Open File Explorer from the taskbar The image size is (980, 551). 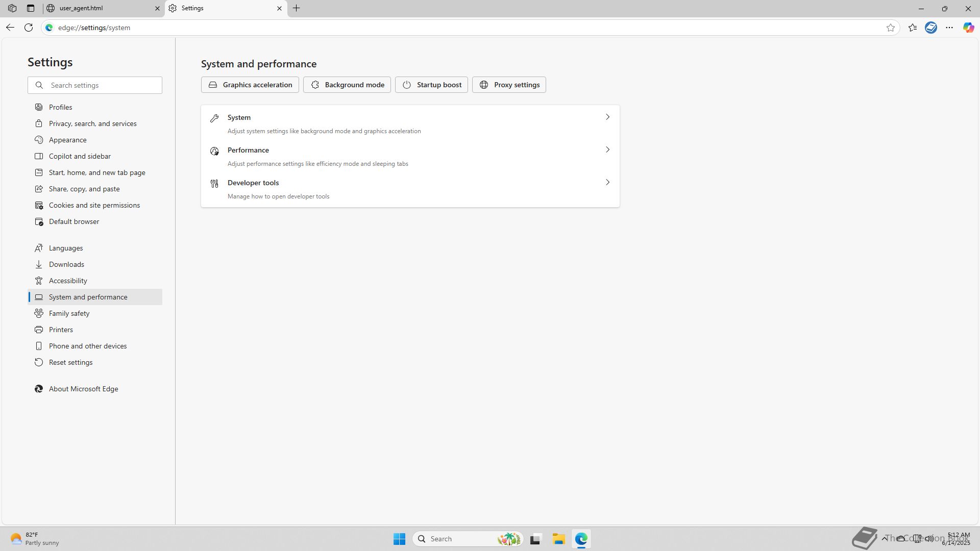click(x=558, y=539)
